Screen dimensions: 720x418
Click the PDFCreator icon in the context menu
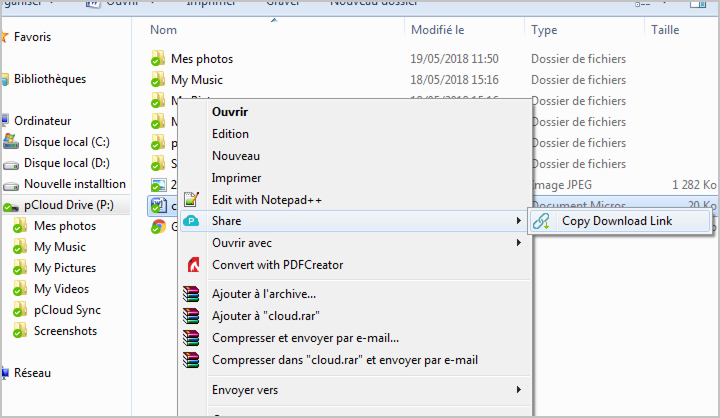(x=194, y=265)
